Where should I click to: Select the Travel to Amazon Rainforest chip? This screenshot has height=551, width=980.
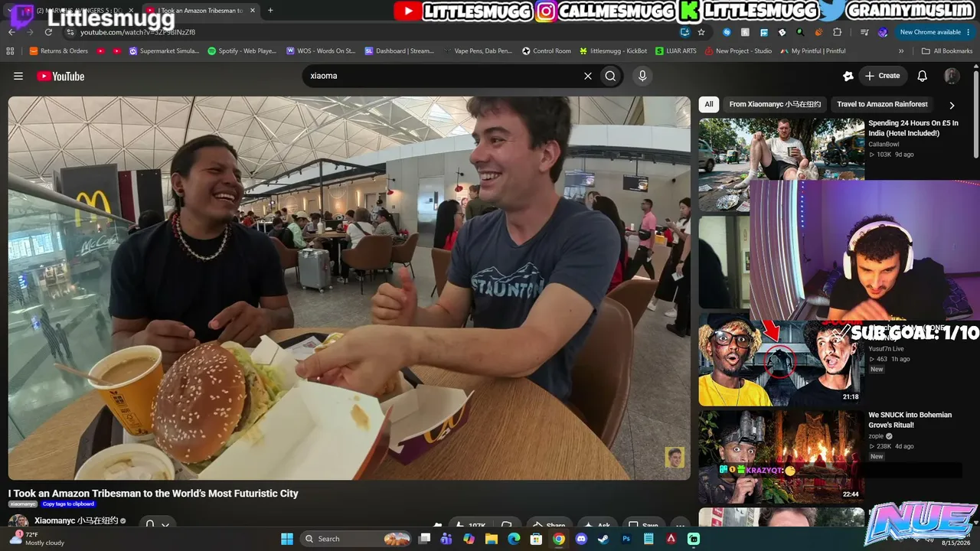[882, 104]
